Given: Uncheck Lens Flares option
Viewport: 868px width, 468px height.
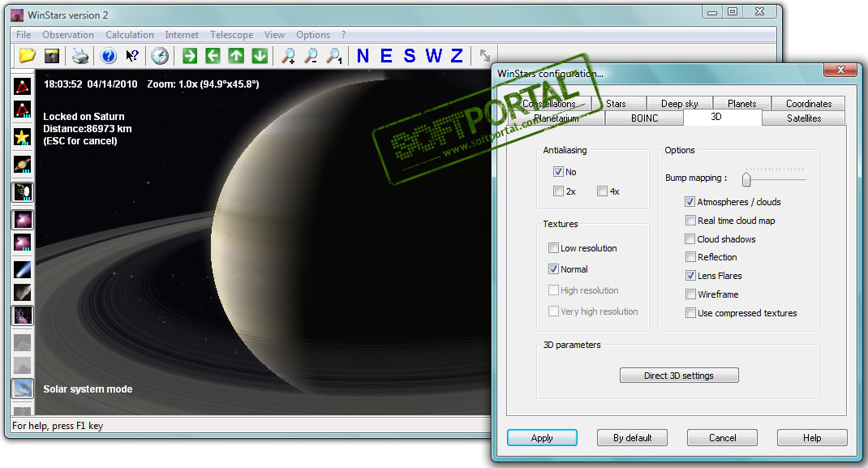Looking at the screenshot, I should (690, 275).
